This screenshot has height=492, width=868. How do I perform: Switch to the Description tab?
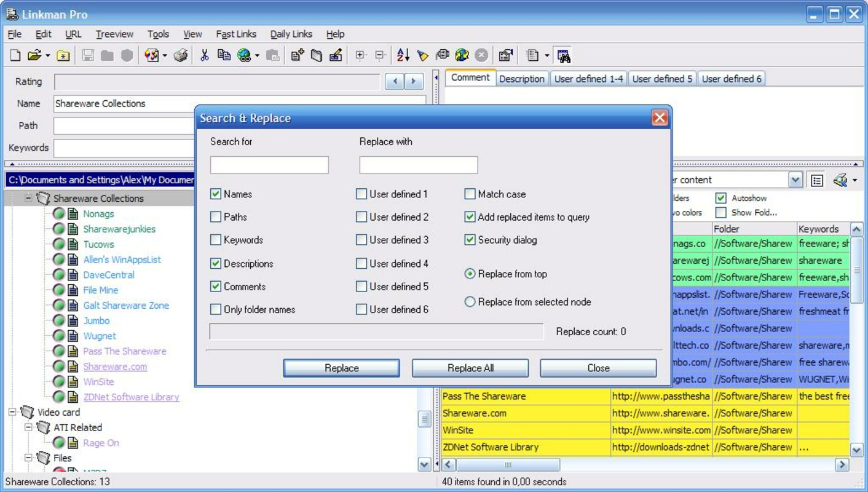[521, 79]
